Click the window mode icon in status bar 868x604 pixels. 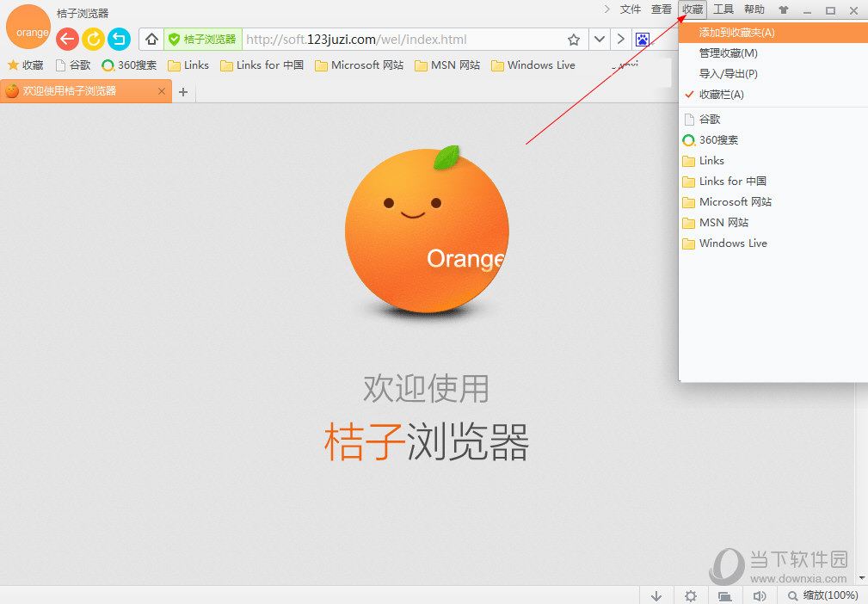tap(725, 595)
